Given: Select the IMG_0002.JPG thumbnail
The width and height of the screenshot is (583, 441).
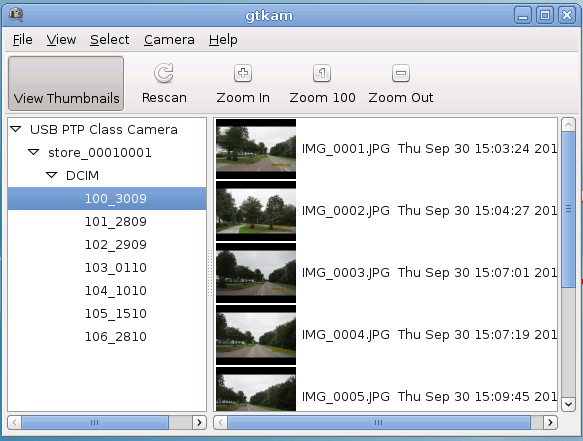Looking at the screenshot, I should pos(256,211).
